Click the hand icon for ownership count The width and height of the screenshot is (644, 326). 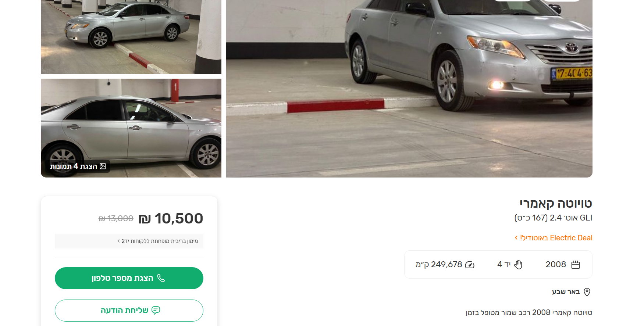point(518,265)
